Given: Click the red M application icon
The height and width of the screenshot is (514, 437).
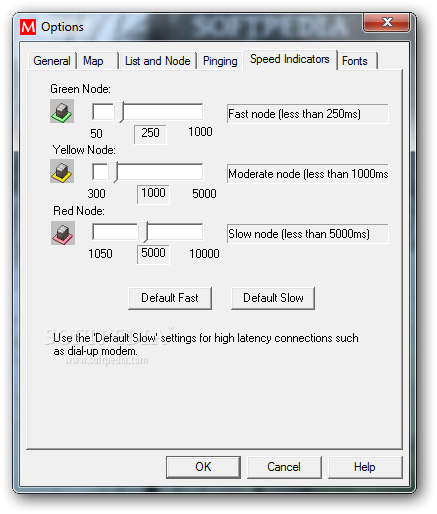Looking at the screenshot, I should 28,27.
